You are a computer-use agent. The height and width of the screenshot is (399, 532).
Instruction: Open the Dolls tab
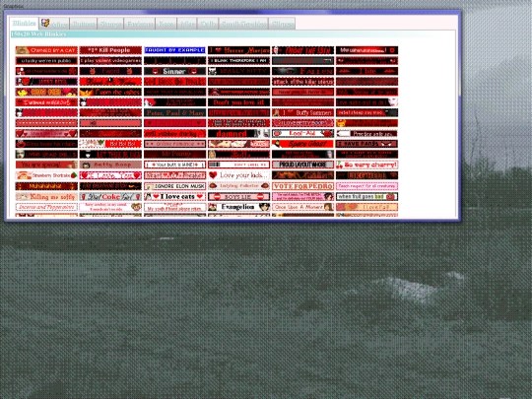208,24
